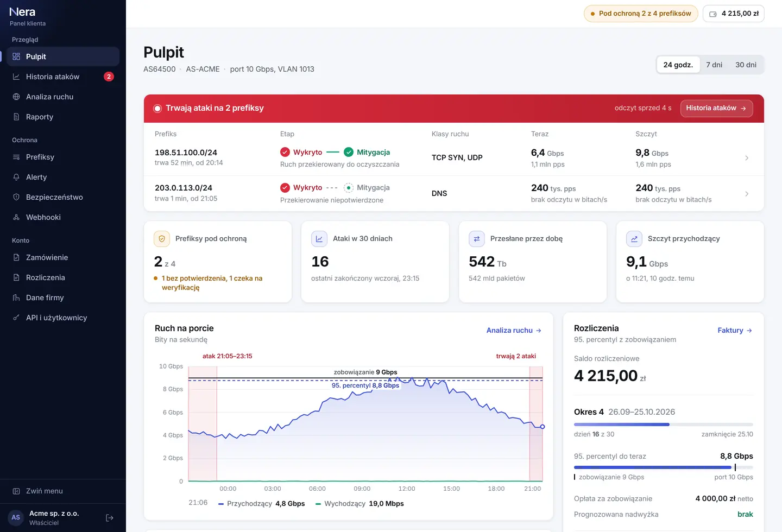Image resolution: width=782 pixels, height=532 pixels.
Task: Click the Ataki w 30 dniach chart icon
Action: click(319, 239)
